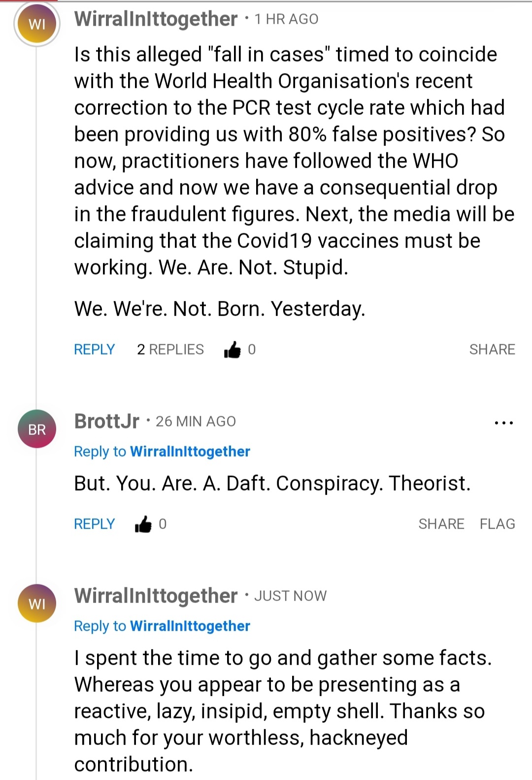This screenshot has width=532, height=780.
Task: Click thumbs-up on BrottJr's reply
Action: (x=143, y=524)
